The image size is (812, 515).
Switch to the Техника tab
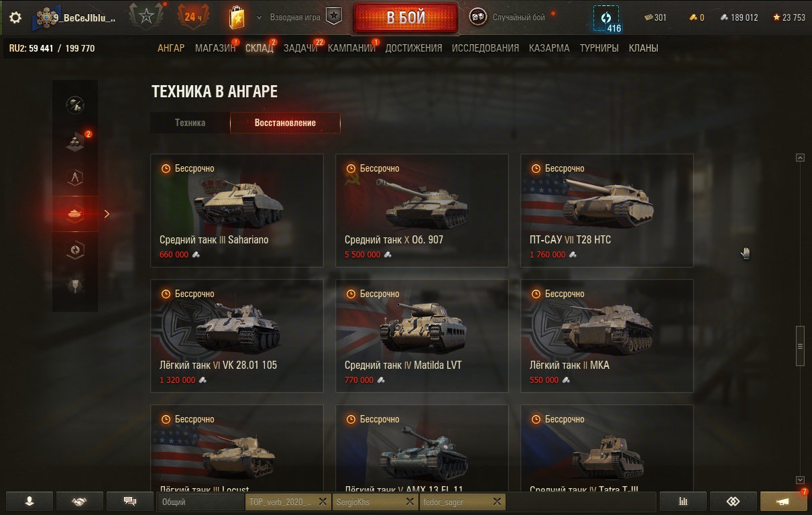(x=190, y=123)
